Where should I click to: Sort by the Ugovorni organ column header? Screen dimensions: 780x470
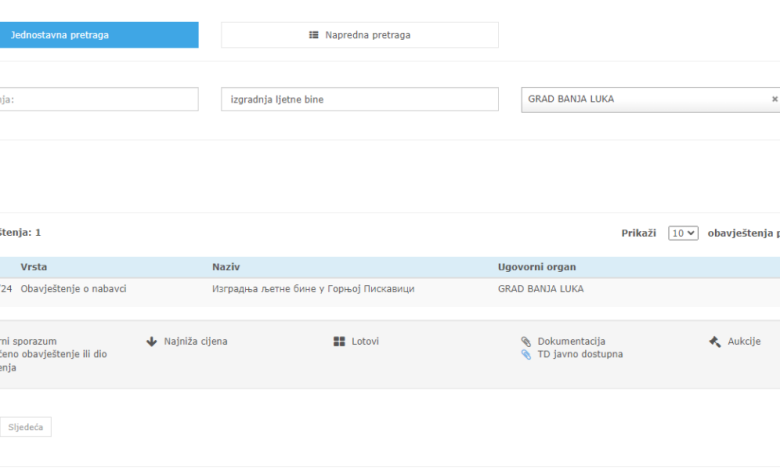[x=536, y=267]
